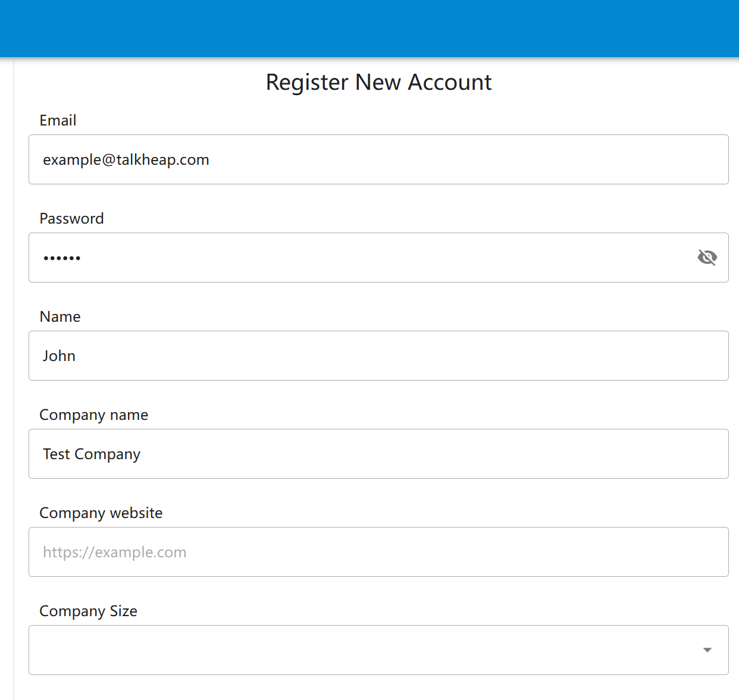Click the Company Size label
The image size is (739, 700).
88,611
